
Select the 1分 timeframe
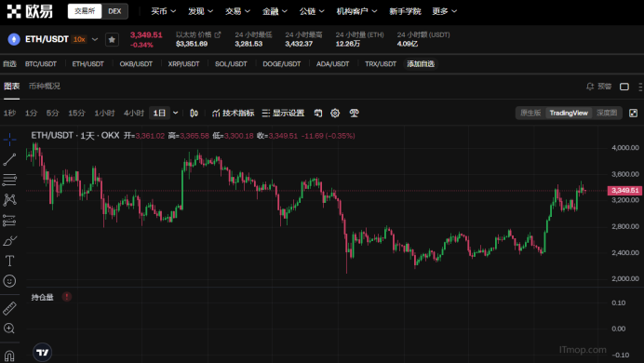tap(31, 113)
